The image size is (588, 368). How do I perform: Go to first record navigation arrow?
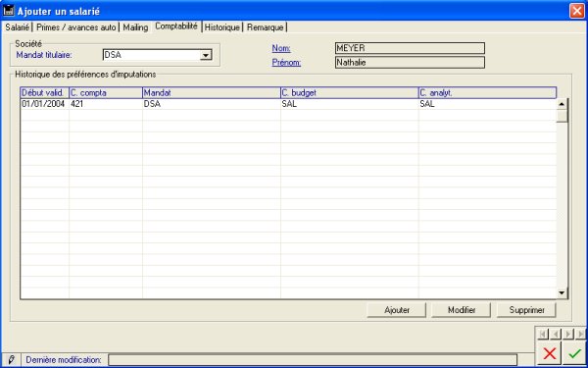(x=543, y=334)
